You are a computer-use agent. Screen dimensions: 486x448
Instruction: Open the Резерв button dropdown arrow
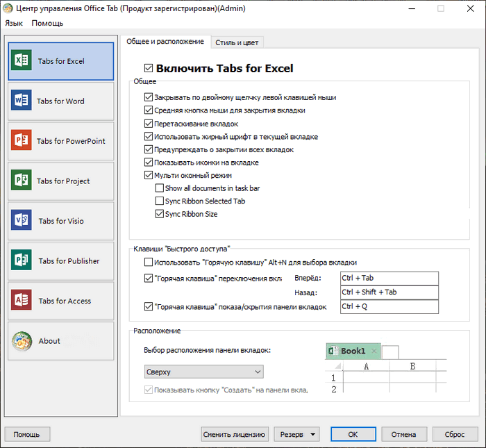point(313,434)
